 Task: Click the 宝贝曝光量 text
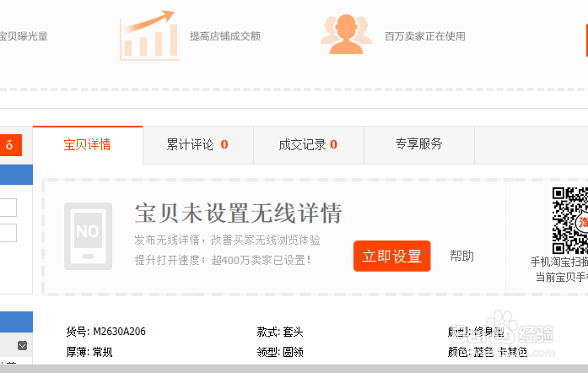tap(24, 36)
